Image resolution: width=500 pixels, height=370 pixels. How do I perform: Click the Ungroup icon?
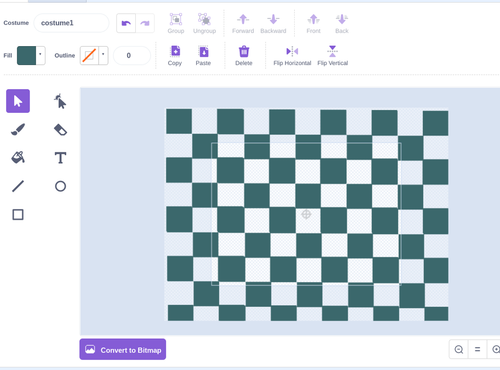point(204,23)
